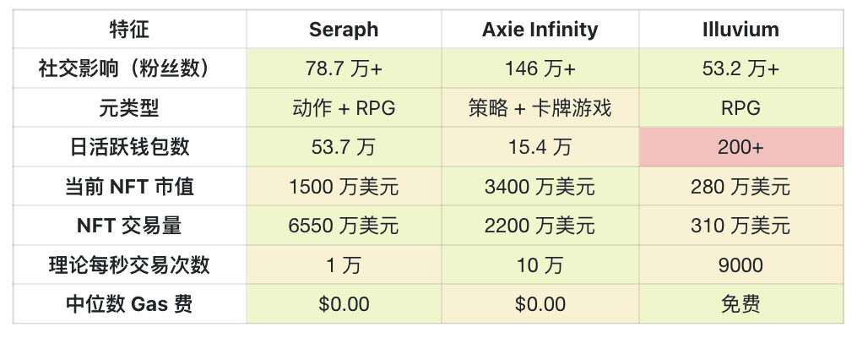
Task: Select the 免费 cell under Illuvium
Action: click(x=741, y=304)
